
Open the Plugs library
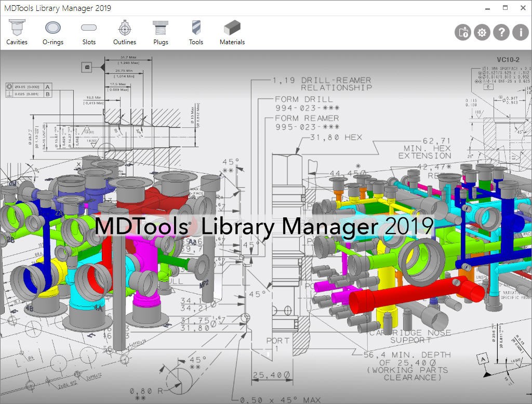pos(161,28)
